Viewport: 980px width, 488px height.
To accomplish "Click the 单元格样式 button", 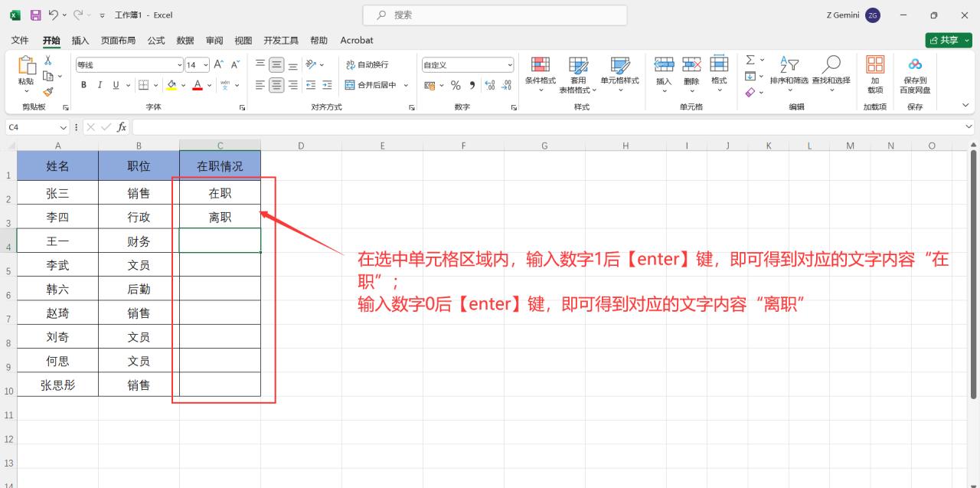I will pyautogui.click(x=619, y=74).
